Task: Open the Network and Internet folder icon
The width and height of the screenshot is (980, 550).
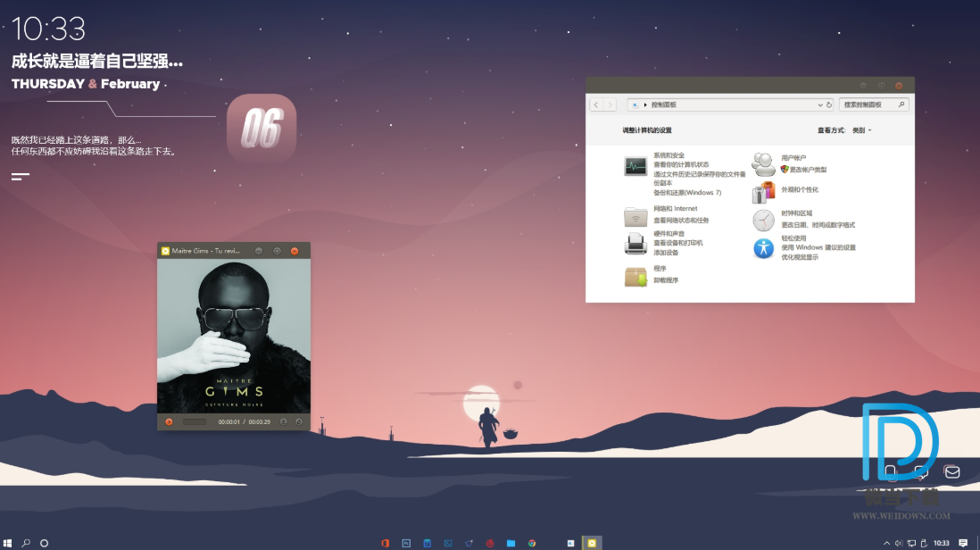Action: point(635,216)
